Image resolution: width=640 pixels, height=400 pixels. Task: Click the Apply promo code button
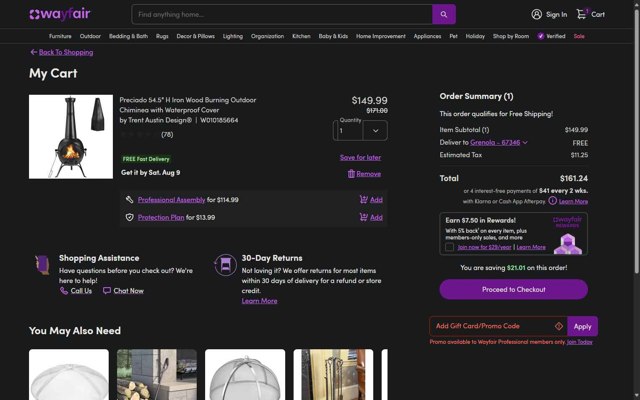[582, 326]
